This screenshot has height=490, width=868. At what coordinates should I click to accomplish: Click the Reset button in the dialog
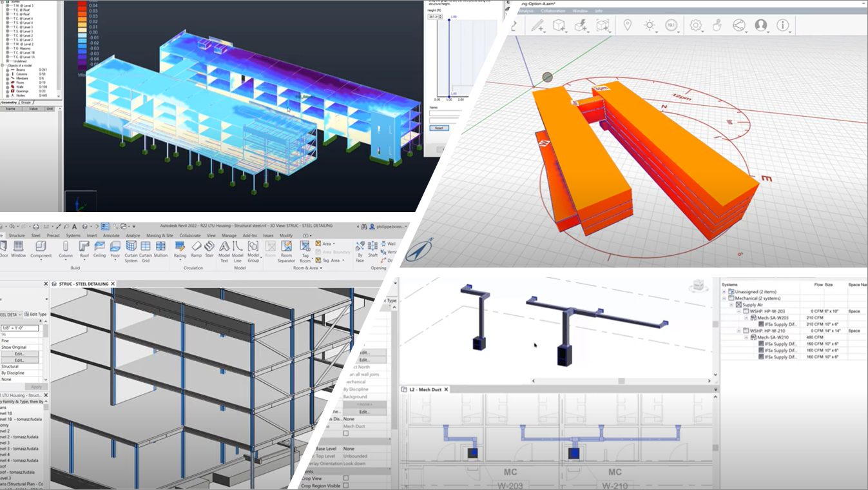pyautogui.click(x=439, y=128)
